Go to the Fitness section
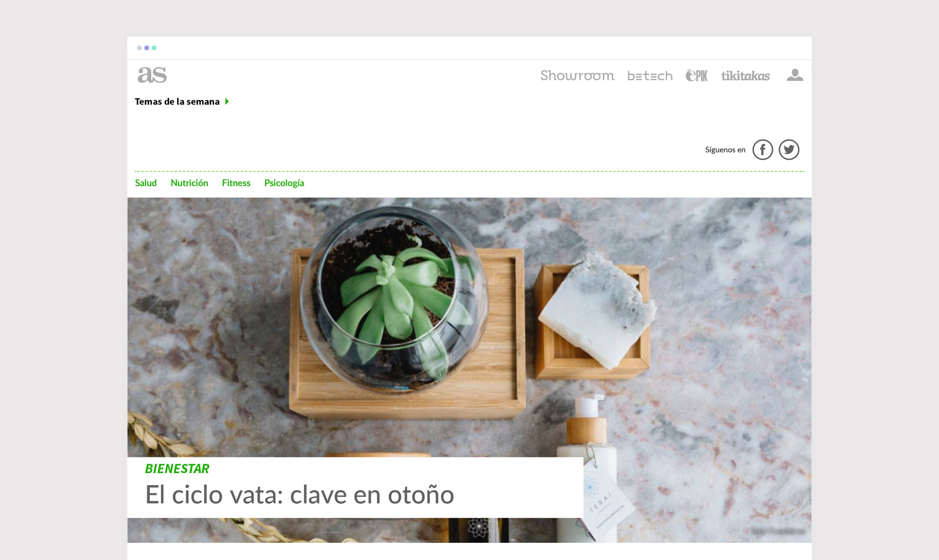 click(236, 183)
